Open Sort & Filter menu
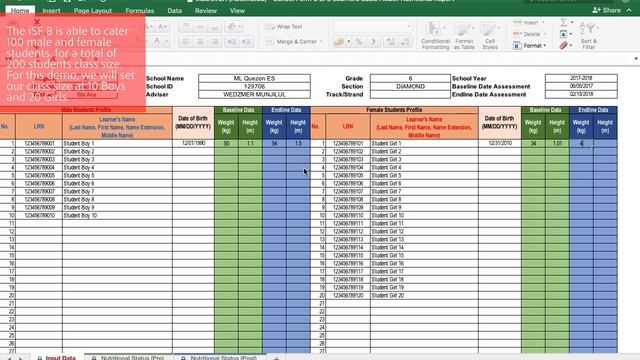Screen dimensions: 640x360 coord(589,36)
